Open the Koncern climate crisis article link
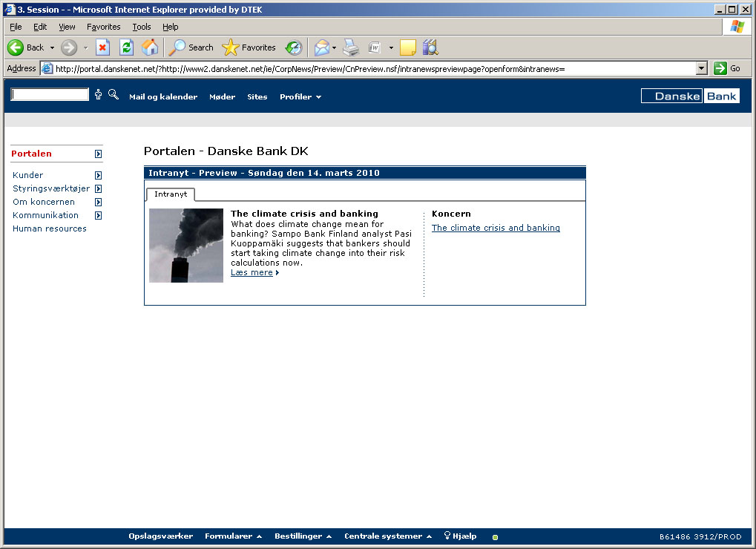The height and width of the screenshot is (549, 756). tap(496, 229)
